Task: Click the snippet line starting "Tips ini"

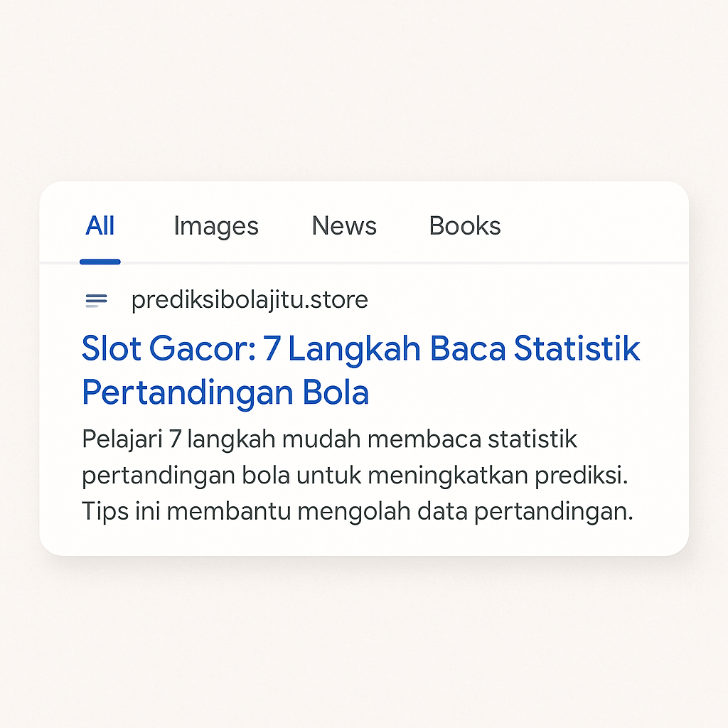Action: 357,511
